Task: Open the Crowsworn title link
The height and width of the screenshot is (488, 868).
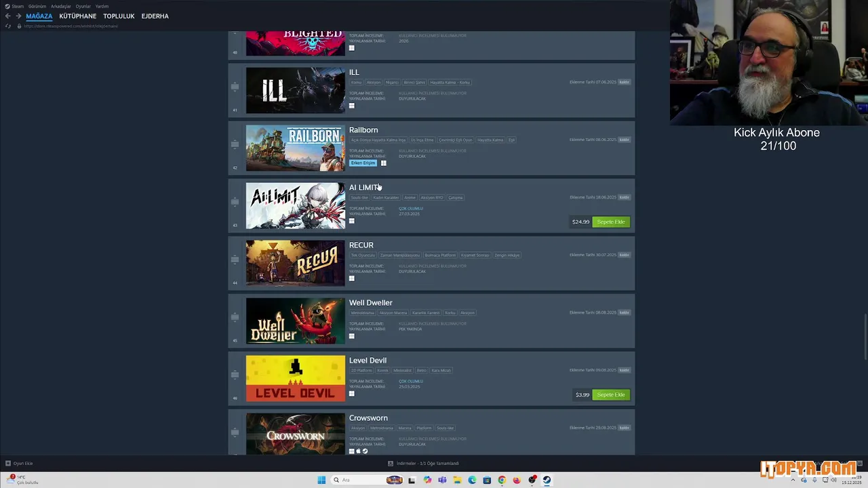Action: pyautogui.click(x=368, y=418)
